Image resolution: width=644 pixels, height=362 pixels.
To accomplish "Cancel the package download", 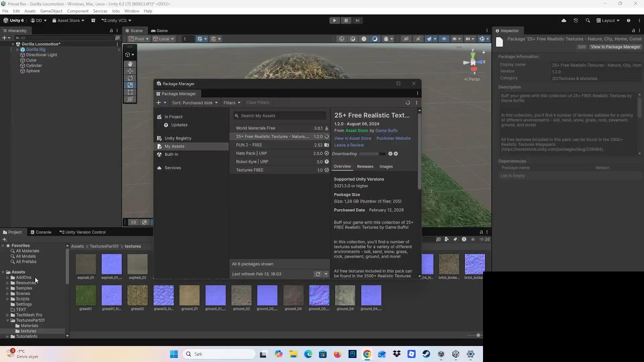I will (x=396, y=154).
